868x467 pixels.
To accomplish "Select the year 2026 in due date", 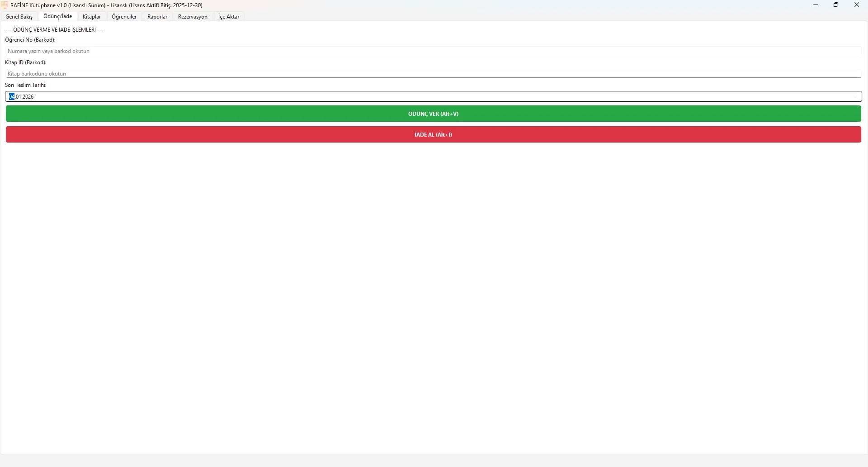I will [28, 97].
